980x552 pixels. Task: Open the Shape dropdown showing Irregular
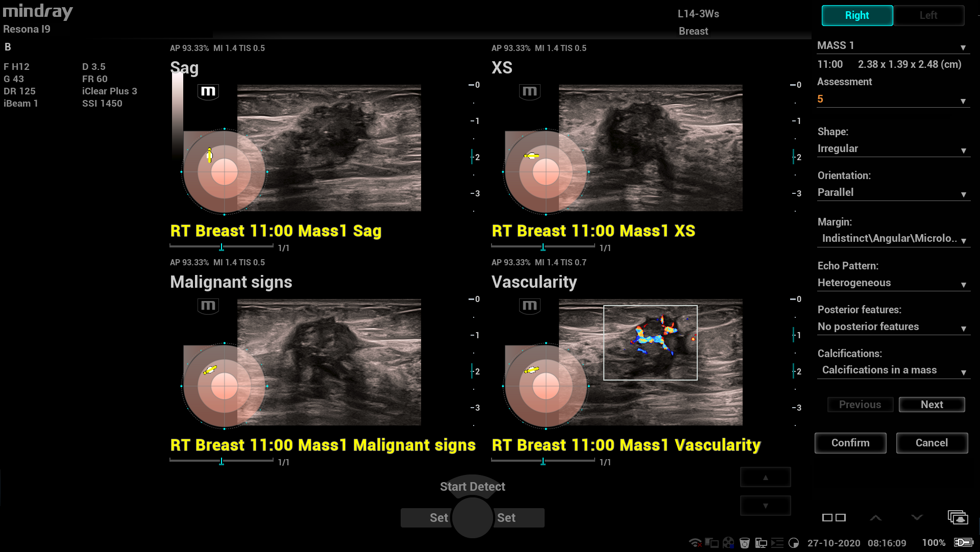pos(892,149)
